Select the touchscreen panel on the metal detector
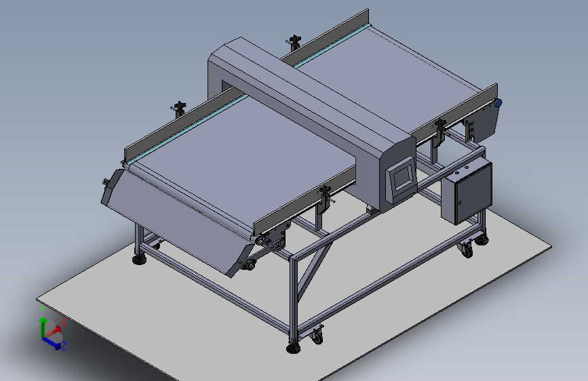 tap(402, 179)
